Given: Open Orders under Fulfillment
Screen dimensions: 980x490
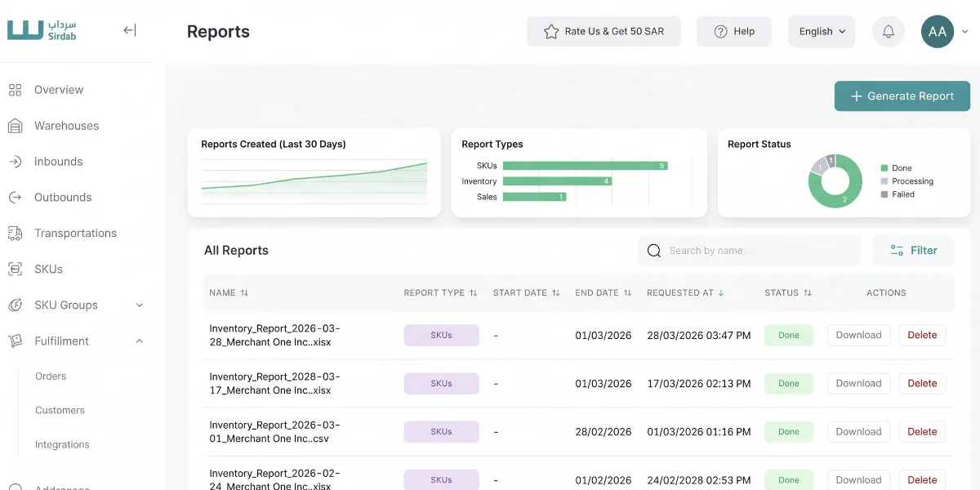Looking at the screenshot, I should click(51, 376).
